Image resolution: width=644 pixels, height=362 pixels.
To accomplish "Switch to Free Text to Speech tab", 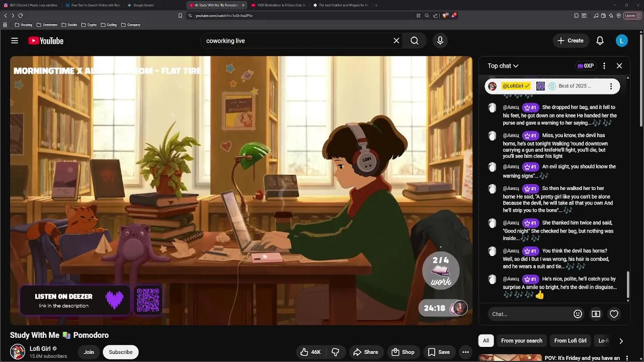I will [93, 5].
